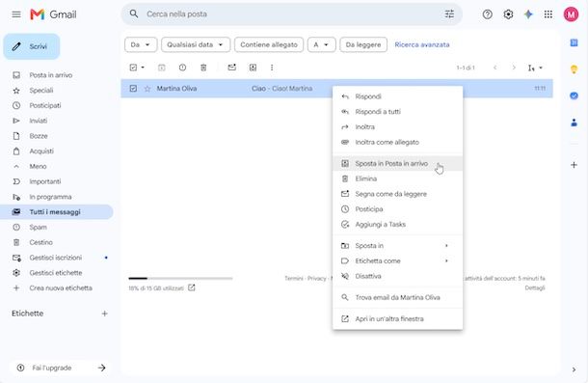Choose Elimina in context menu

coord(397,178)
